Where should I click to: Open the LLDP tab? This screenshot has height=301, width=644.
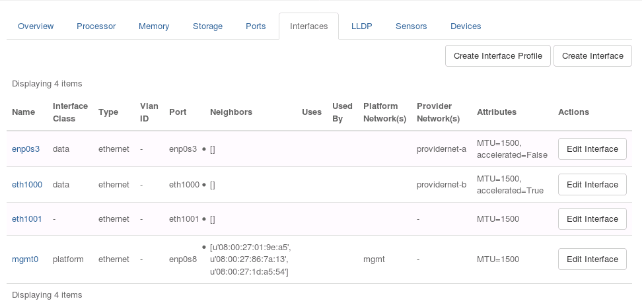click(361, 26)
